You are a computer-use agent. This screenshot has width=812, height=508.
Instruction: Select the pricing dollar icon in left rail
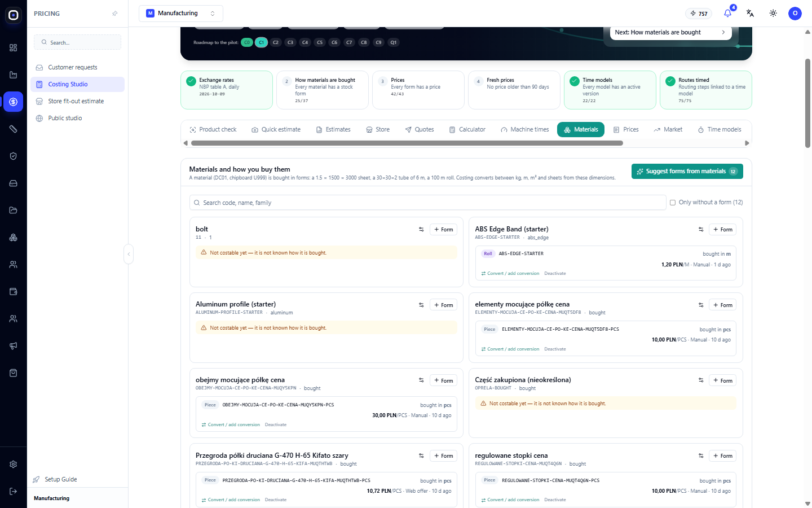(14, 102)
